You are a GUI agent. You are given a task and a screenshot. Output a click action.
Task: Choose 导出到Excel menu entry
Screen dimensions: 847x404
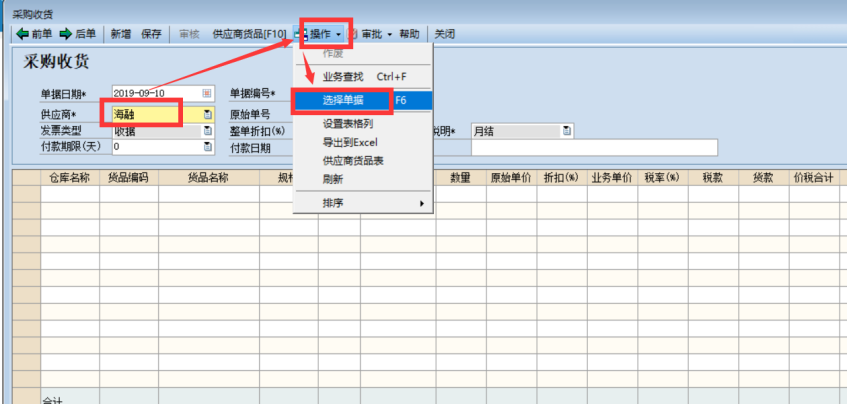(x=350, y=142)
